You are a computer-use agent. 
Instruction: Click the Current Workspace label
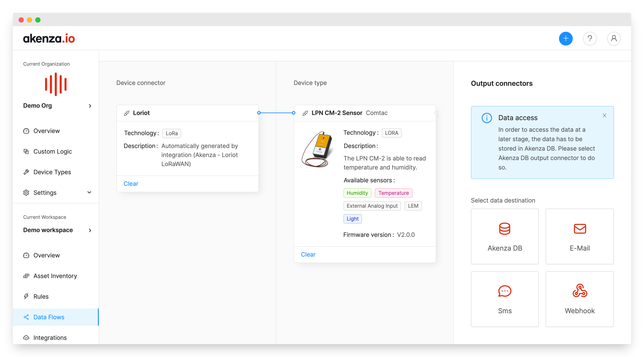coord(44,217)
